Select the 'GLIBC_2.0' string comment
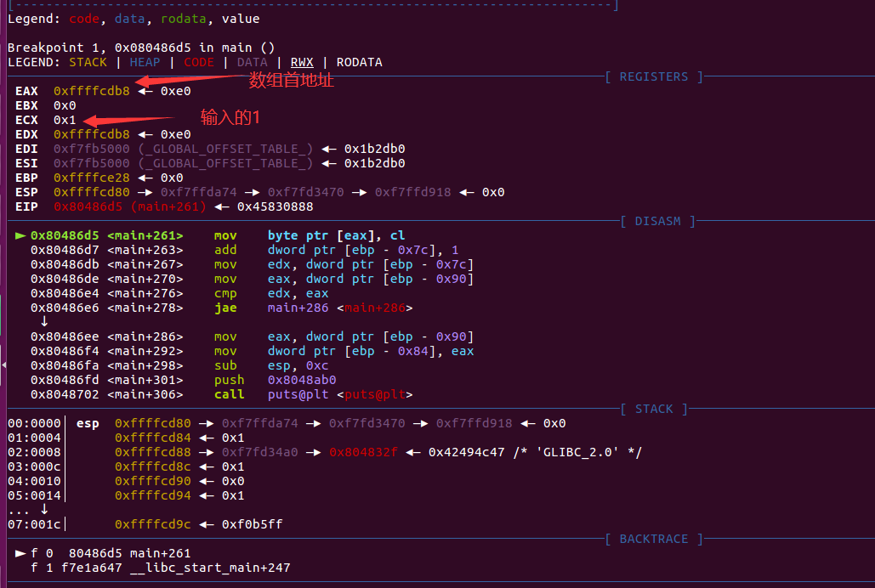The height and width of the screenshot is (588, 875). tap(577, 452)
